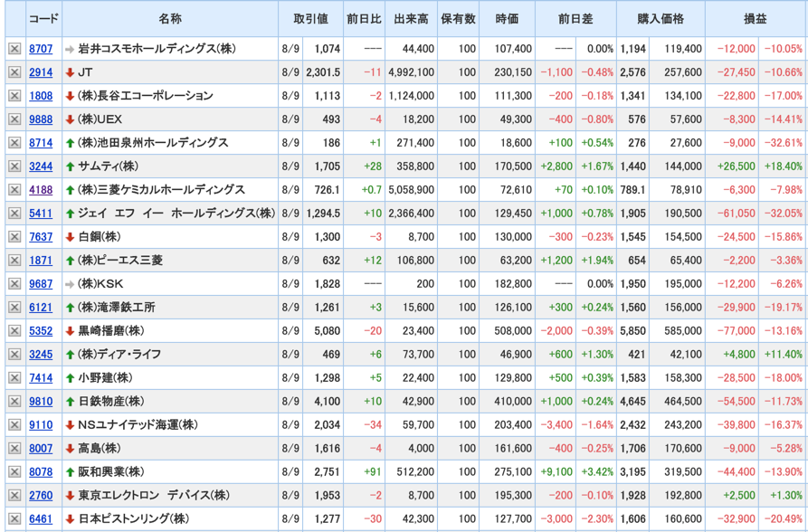Open the 8714 code link
The width and height of the screenshot is (808, 532).
tap(41, 143)
